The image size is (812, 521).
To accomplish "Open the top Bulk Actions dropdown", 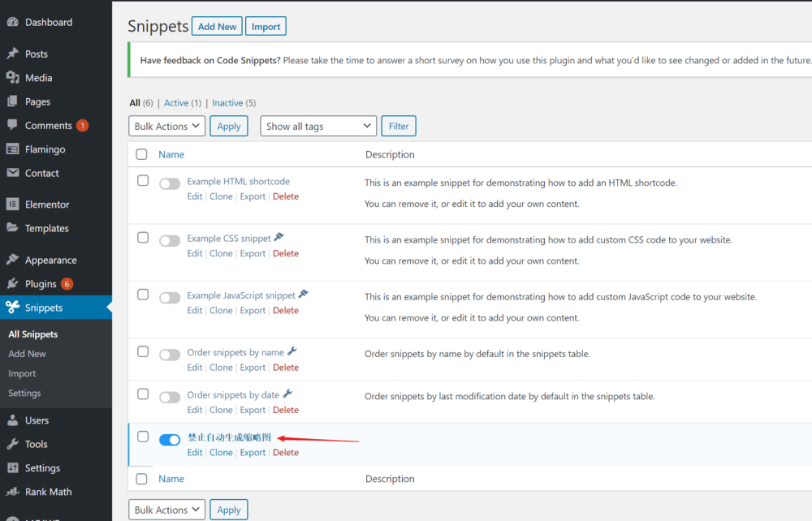I will [166, 127].
